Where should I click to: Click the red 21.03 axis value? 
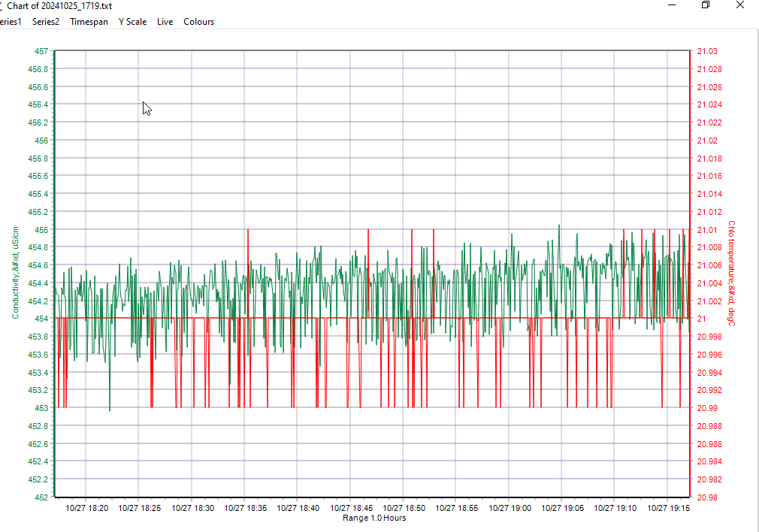pos(707,51)
